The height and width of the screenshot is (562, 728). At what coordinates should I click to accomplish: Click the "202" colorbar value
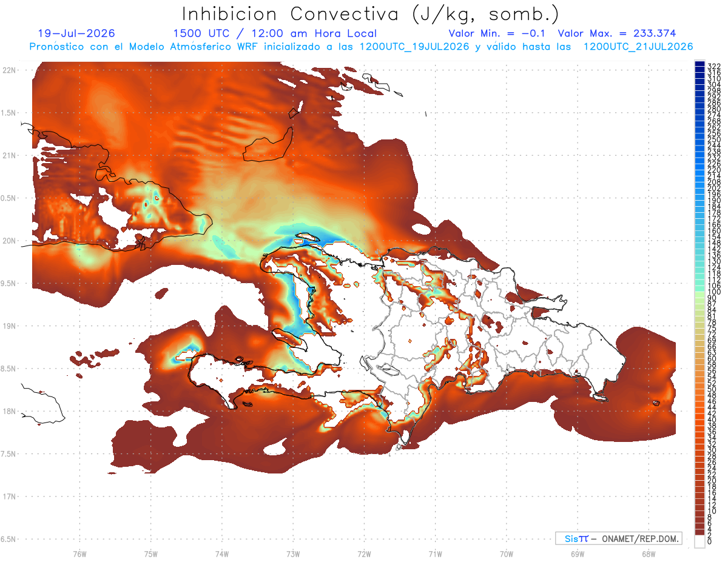713,188
